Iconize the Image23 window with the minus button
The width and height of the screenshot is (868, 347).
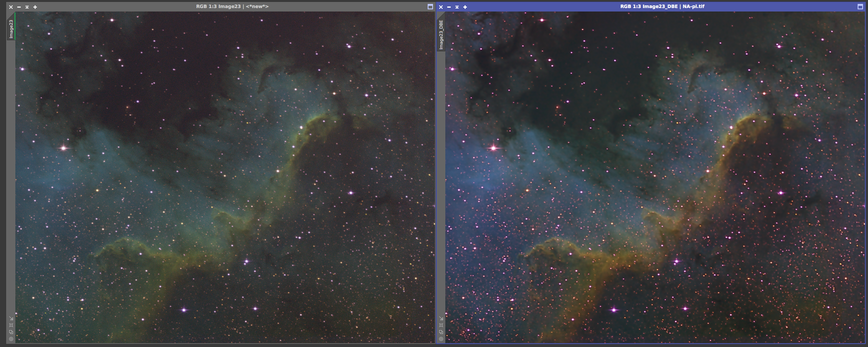point(19,7)
